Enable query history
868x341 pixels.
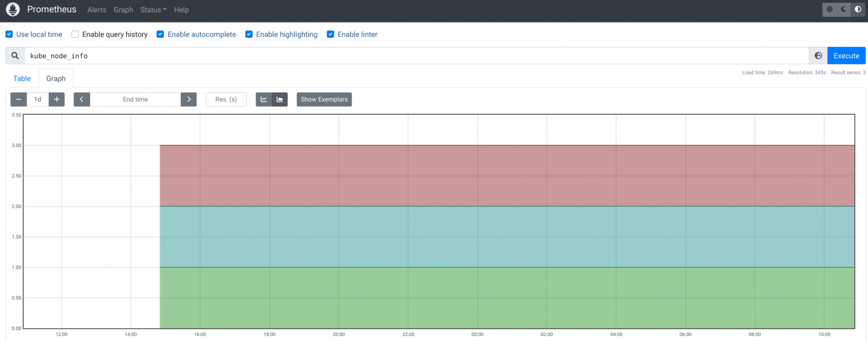[75, 34]
